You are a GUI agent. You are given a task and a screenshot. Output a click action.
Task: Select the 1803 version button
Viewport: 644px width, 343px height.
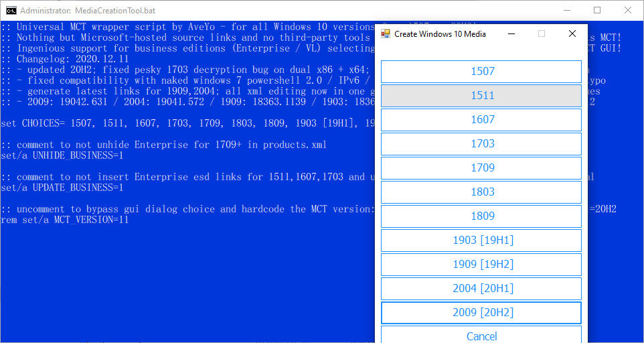pos(481,192)
